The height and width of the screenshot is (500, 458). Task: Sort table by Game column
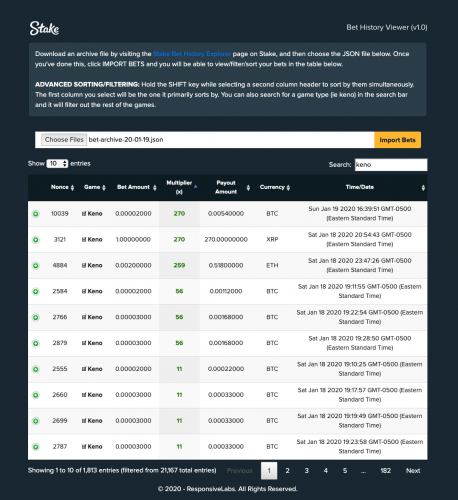pos(95,187)
